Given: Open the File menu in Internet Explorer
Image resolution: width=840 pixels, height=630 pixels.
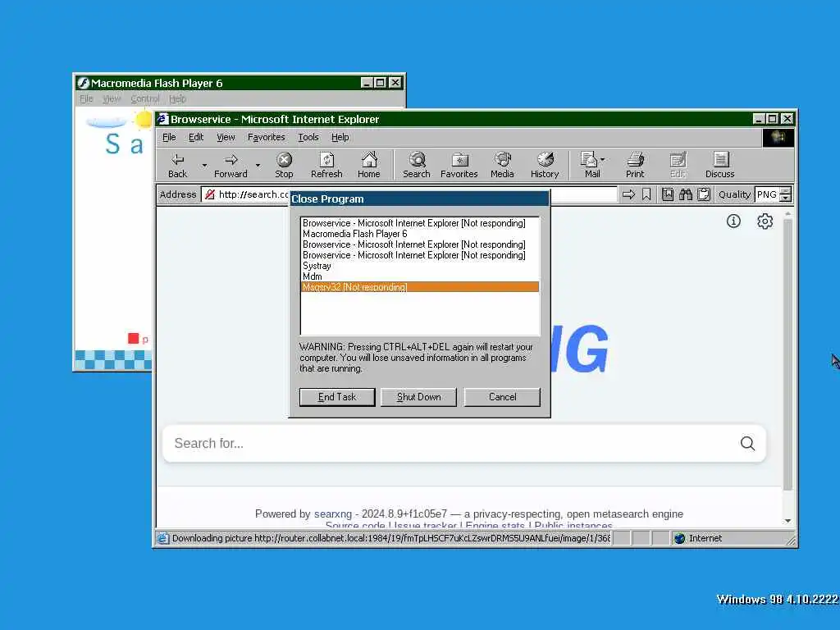Looking at the screenshot, I should point(169,137).
